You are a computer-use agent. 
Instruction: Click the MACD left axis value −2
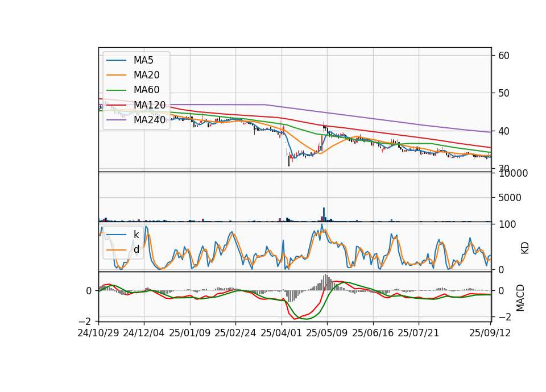[85, 321]
